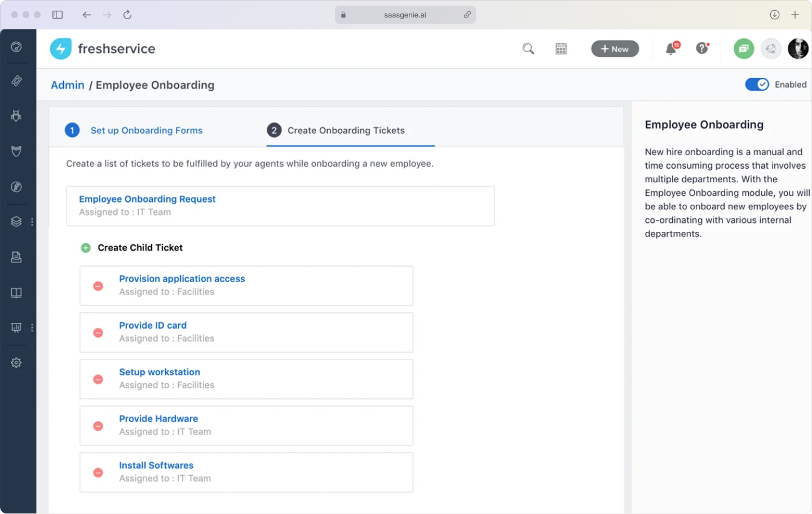Select the assets layers icon in the sidebar
The height and width of the screenshot is (514, 812).
(16, 221)
